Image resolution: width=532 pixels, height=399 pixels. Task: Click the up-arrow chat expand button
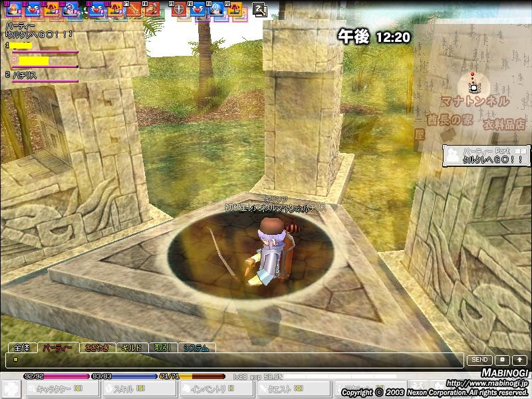pyautogui.click(x=519, y=360)
